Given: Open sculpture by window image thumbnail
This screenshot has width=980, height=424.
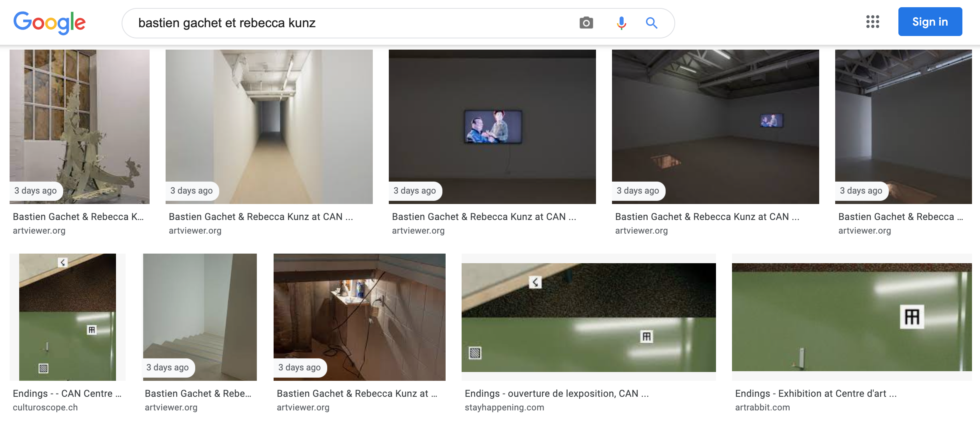Looking at the screenshot, I should (x=80, y=127).
